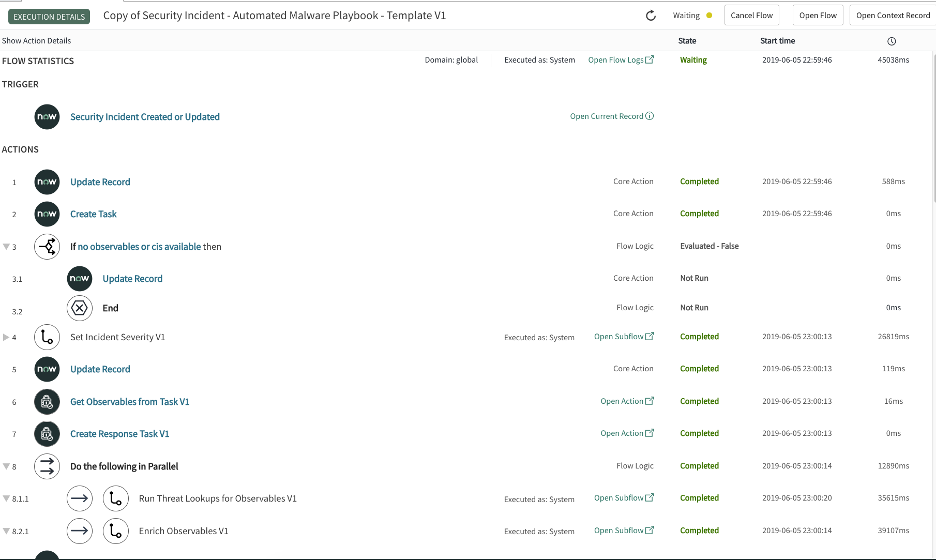Click the End step X icon

80,308
